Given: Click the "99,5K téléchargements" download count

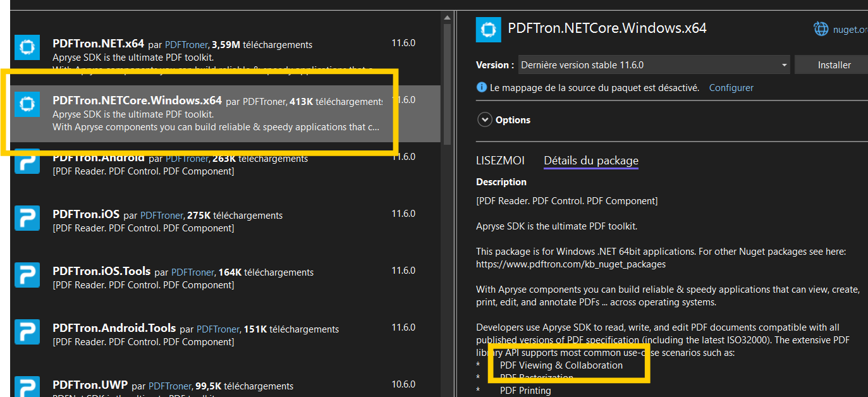Looking at the screenshot, I should coord(245,386).
